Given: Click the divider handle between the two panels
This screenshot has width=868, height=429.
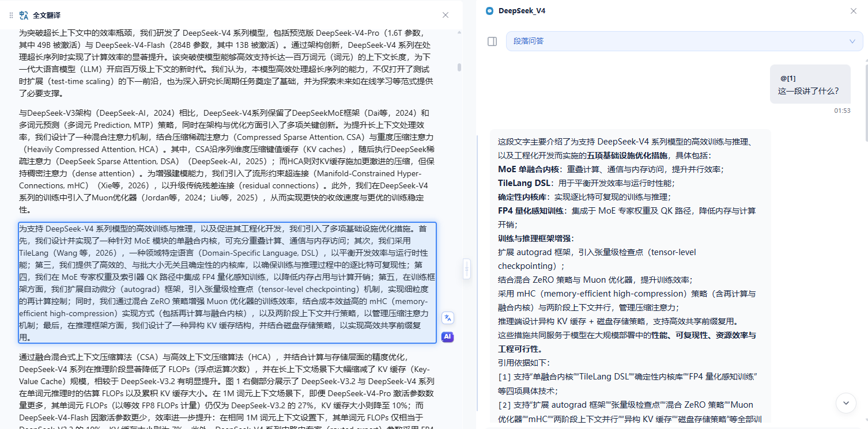Looking at the screenshot, I should [x=467, y=269].
